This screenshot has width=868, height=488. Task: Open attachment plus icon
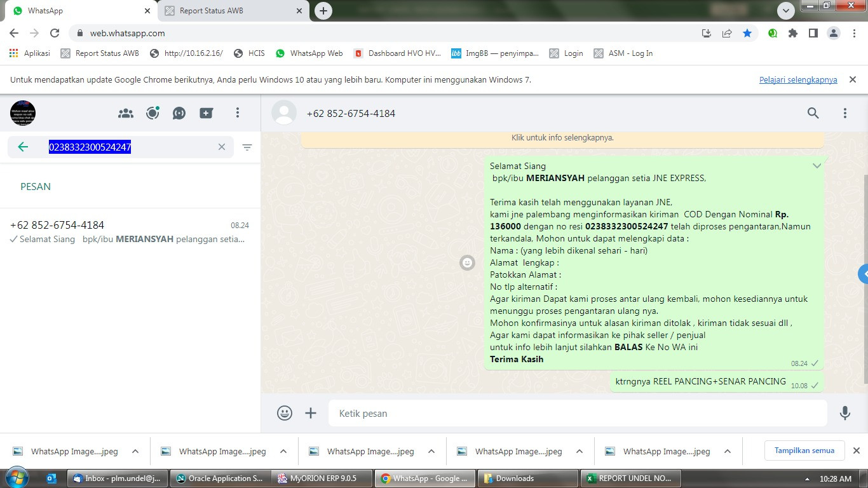pos(311,413)
